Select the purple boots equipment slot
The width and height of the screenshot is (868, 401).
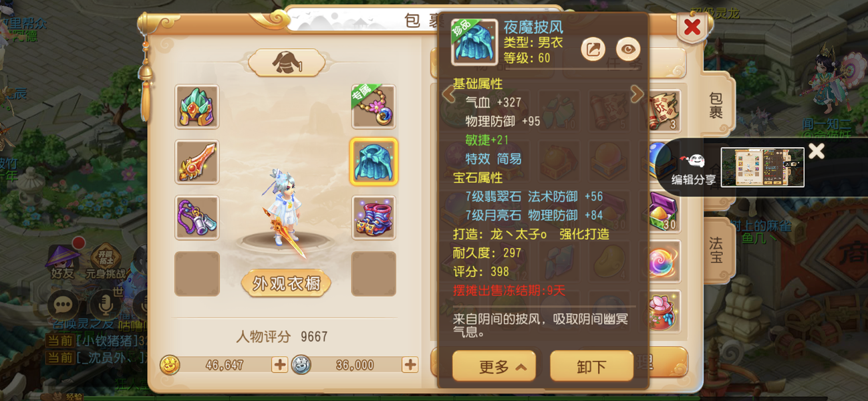coord(374,217)
